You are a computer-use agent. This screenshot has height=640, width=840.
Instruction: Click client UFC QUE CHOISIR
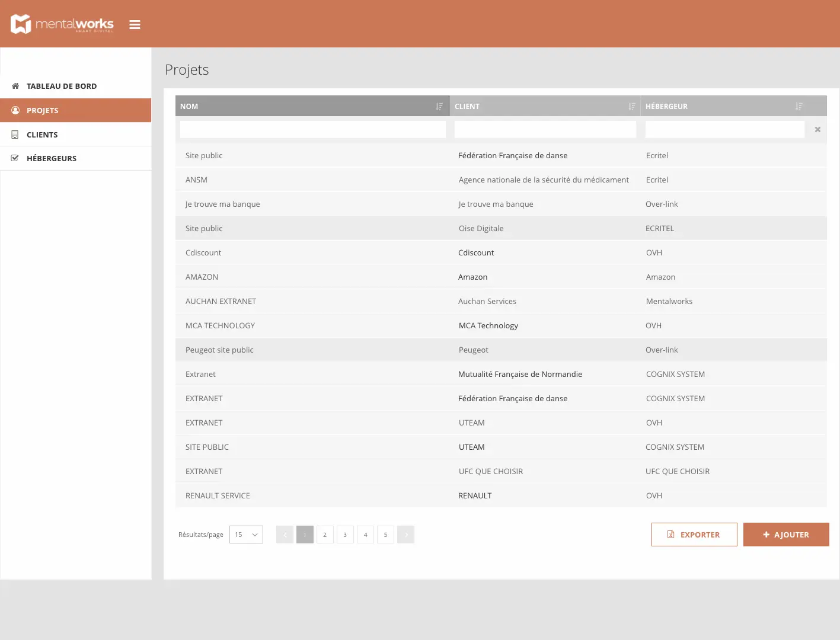(491, 471)
